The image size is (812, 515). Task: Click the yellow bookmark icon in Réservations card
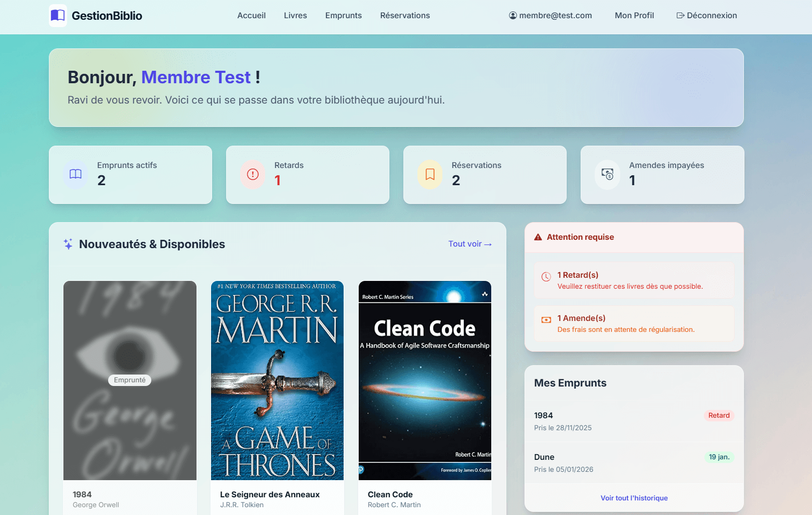[430, 174]
